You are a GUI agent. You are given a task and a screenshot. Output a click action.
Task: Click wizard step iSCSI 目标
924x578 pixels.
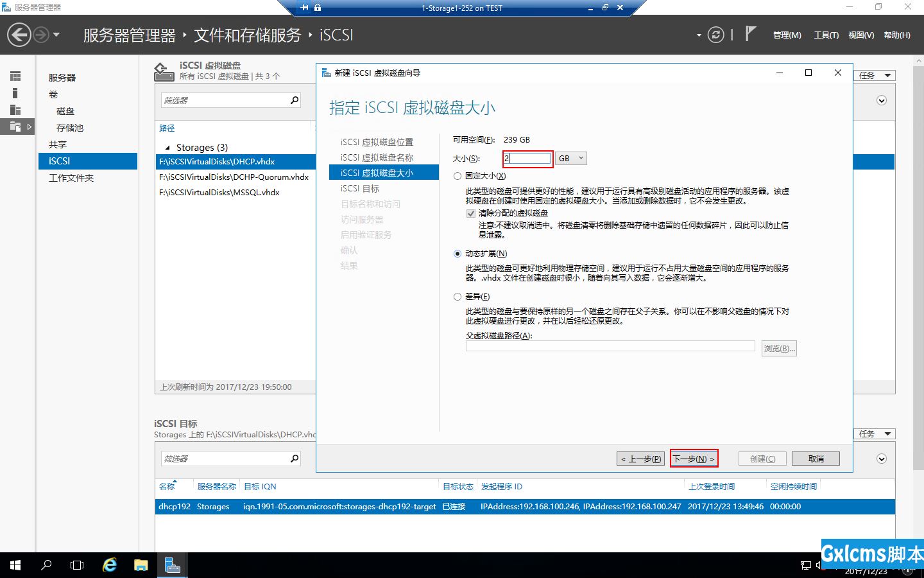click(359, 189)
